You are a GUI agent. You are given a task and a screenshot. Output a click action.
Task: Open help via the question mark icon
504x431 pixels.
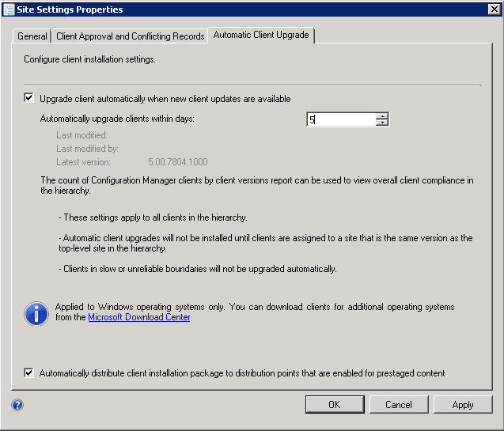tap(17, 405)
